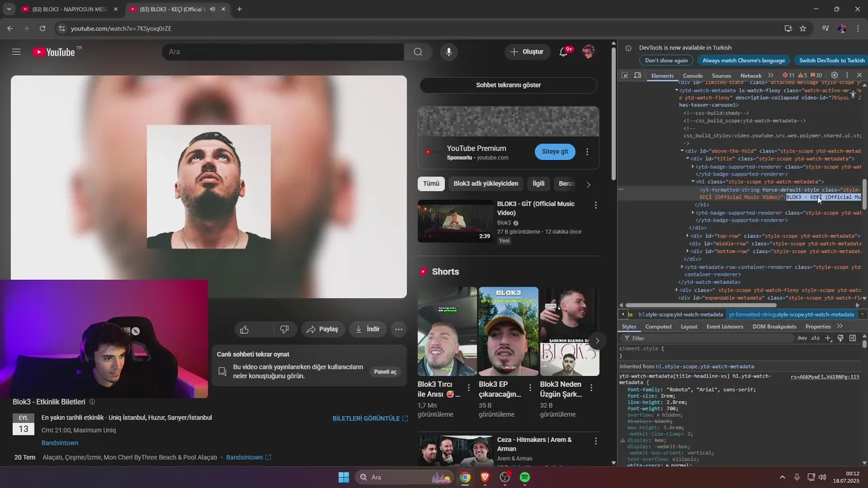Bookmark this page with star icon
Viewport: 868px width, 488px height.
click(803, 28)
